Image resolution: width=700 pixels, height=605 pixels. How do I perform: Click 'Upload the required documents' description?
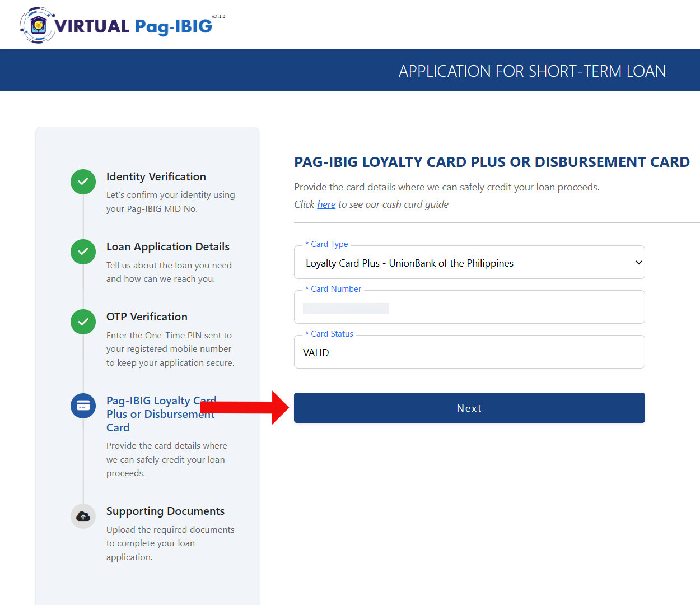pyautogui.click(x=170, y=543)
